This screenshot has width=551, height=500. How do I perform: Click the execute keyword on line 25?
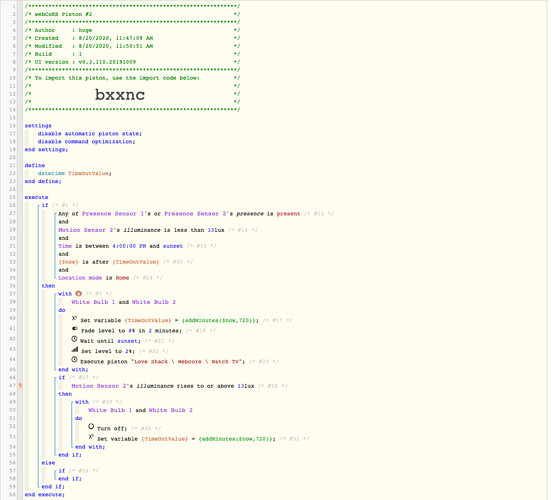coord(37,197)
